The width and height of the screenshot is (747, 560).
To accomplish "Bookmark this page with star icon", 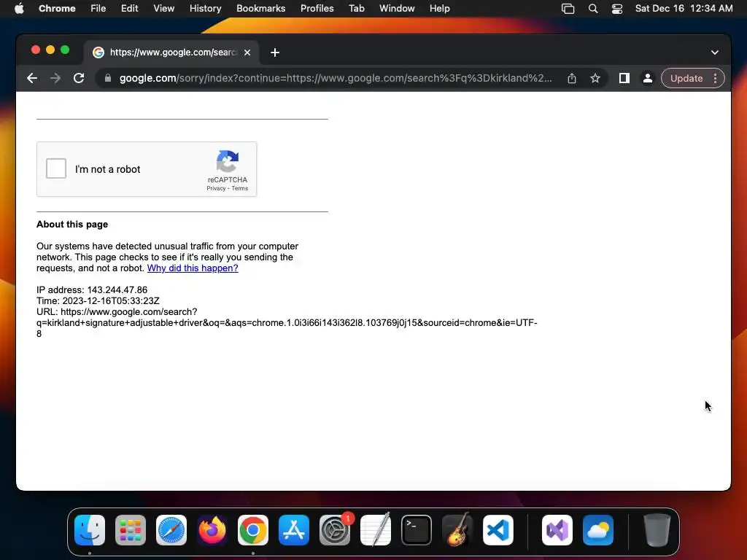I will pyautogui.click(x=595, y=78).
